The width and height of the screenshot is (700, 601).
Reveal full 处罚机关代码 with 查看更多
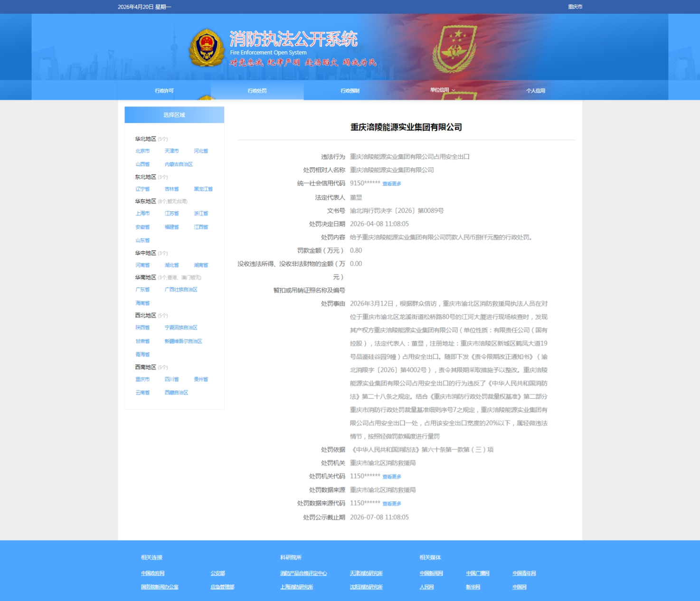coord(392,477)
